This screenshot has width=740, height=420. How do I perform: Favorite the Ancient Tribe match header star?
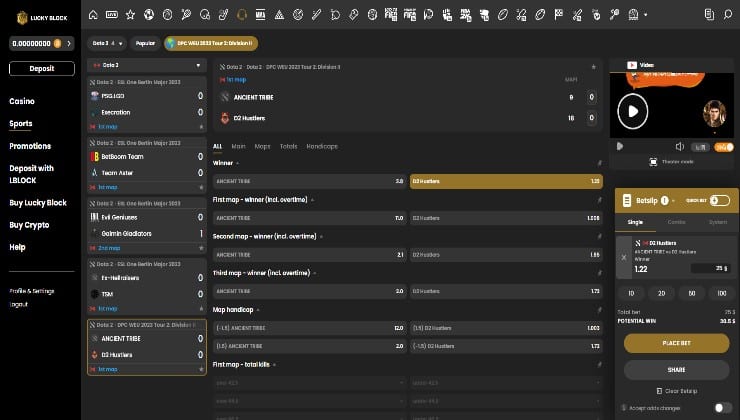pos(594,67)
